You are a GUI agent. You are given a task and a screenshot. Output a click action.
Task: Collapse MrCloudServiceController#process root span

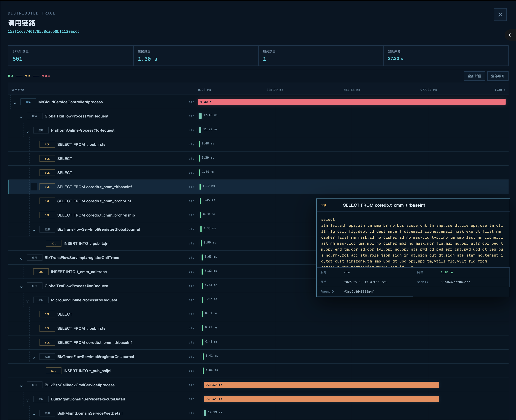[15, 103]
